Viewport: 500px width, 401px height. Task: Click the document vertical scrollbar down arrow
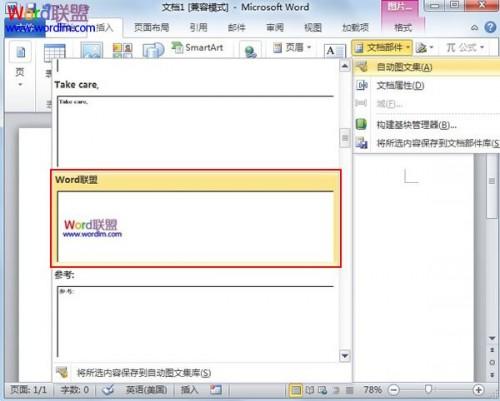pos(492,338)
